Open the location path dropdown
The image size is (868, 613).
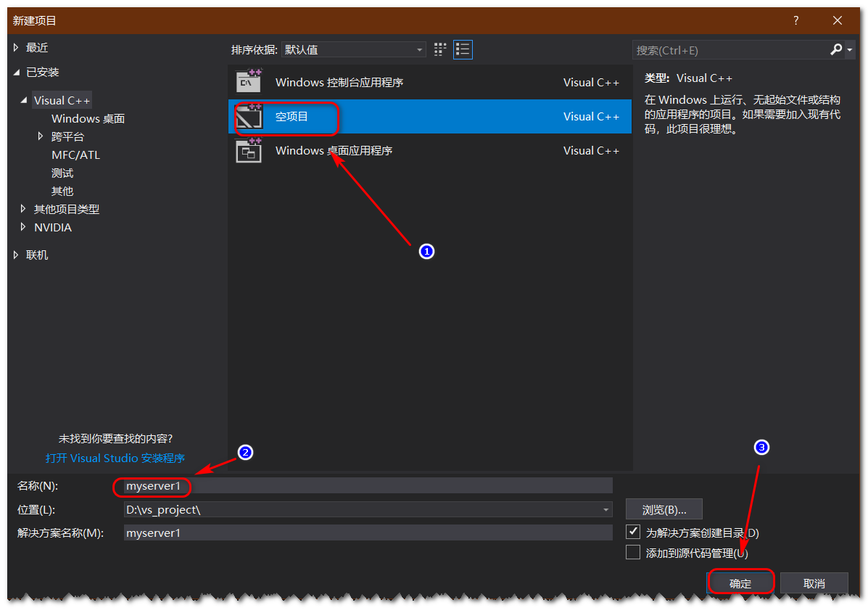click(606, 509)
